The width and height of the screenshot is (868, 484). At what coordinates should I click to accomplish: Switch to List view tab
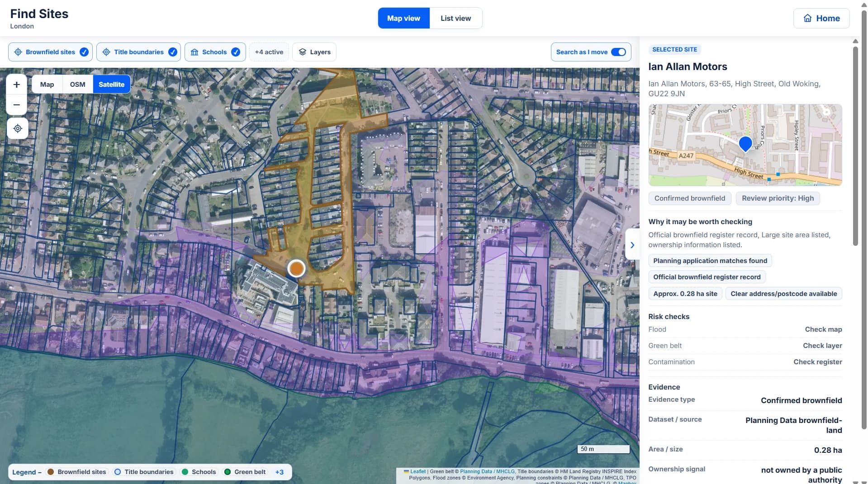click(455, 18)
